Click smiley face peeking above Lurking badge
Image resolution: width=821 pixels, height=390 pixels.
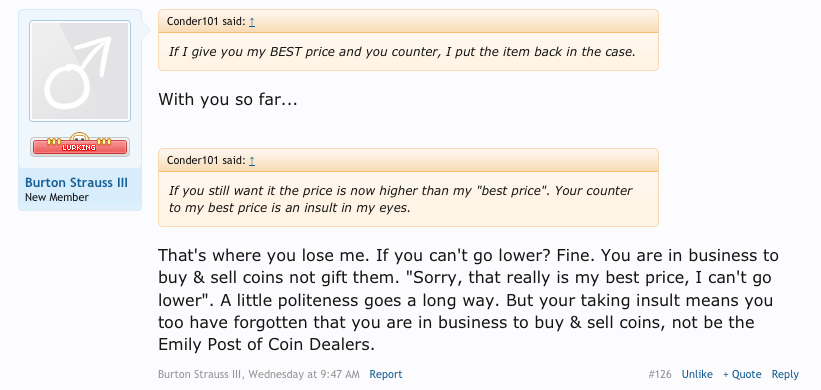pyautogui.click(x=80, y=136)
